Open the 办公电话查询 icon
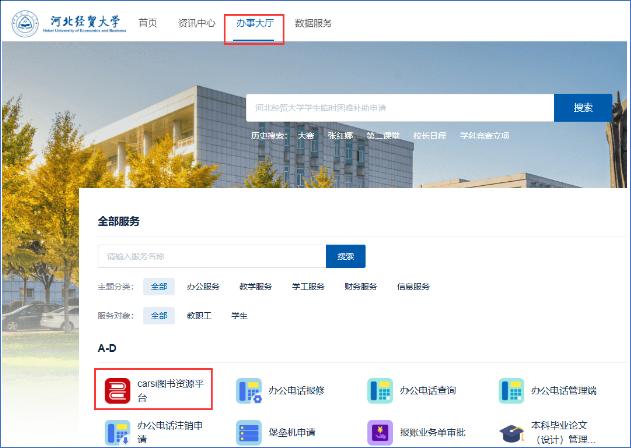 (380, 390)
